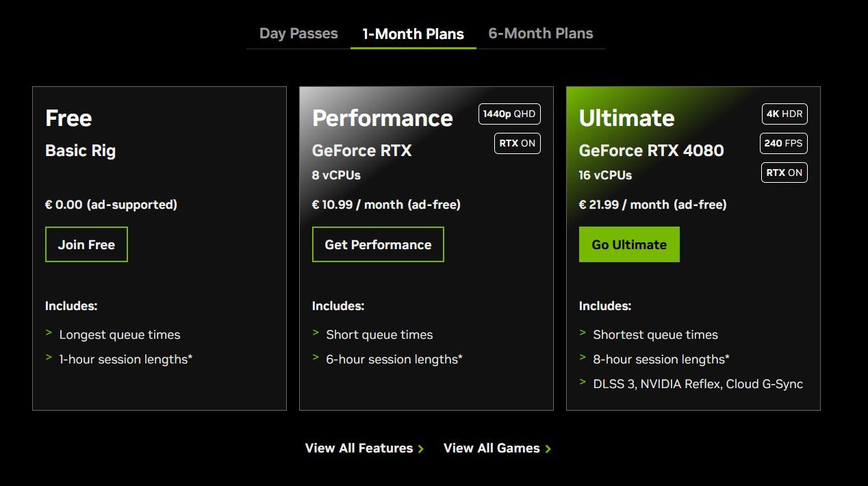Click the chevron after View All Features
This screenshot has height=486, width=868.
pyautogui.click(x=421, y=449)
